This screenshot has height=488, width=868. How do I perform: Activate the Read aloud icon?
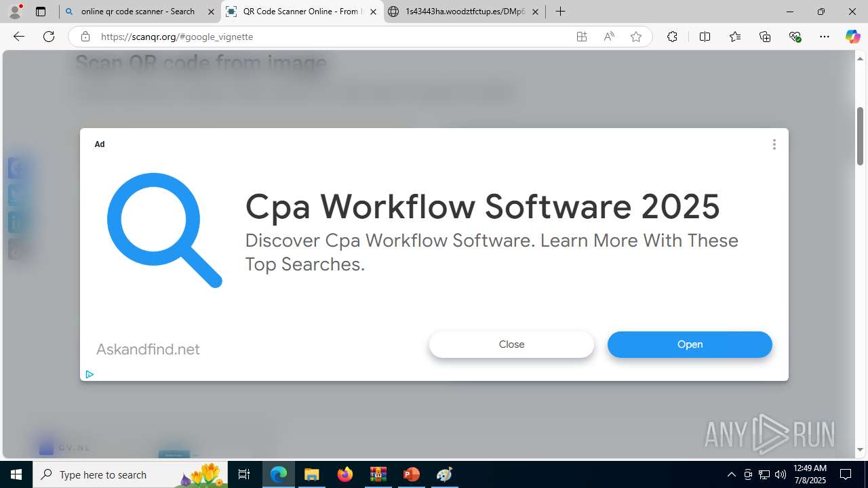tap(609, 37)
